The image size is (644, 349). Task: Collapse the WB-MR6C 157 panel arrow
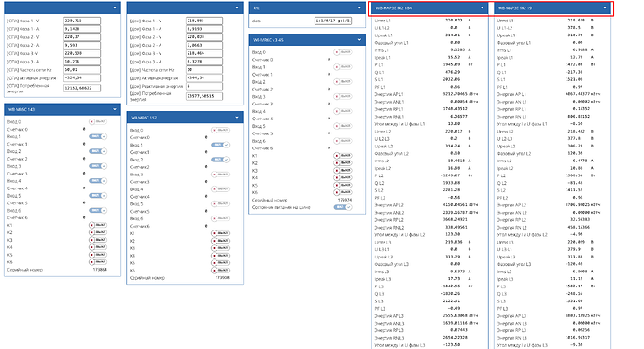[237, 118]
